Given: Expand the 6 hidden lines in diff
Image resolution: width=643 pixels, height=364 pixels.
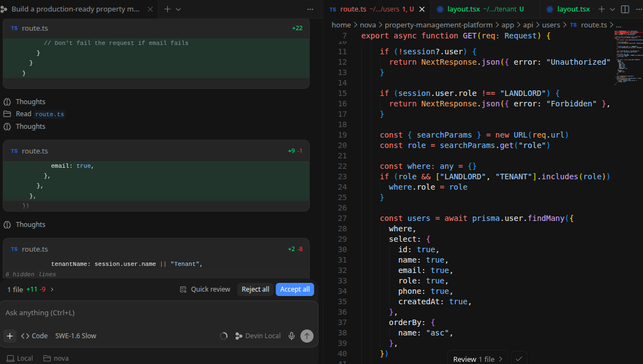Looking at the screenshot, I should (x=31, y=274).
